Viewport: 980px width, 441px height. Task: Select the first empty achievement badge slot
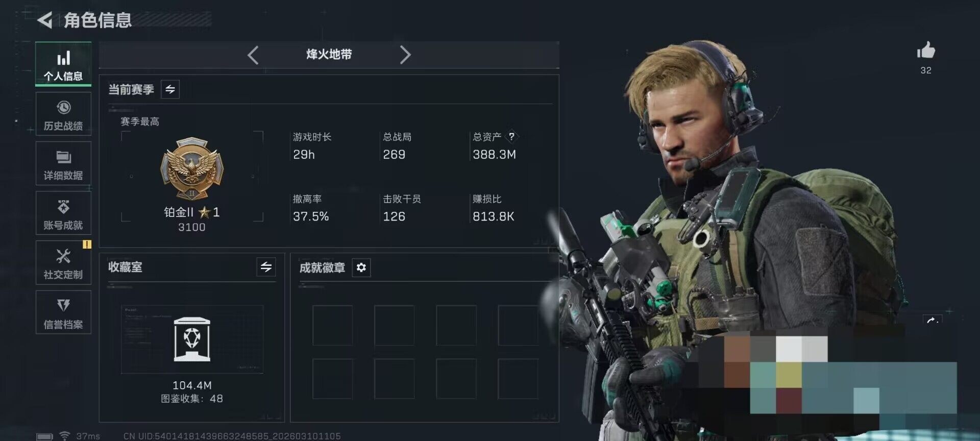[x=332, y=325]
